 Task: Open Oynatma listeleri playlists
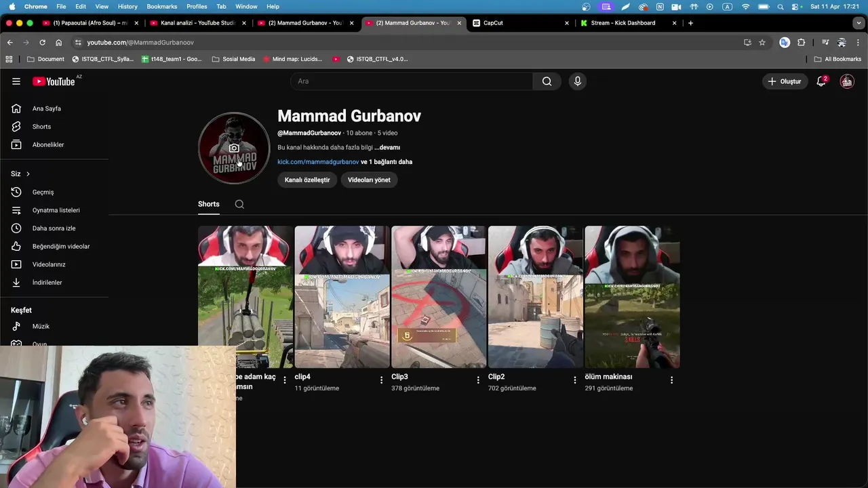pyautogui.click(x=54, y=210)
